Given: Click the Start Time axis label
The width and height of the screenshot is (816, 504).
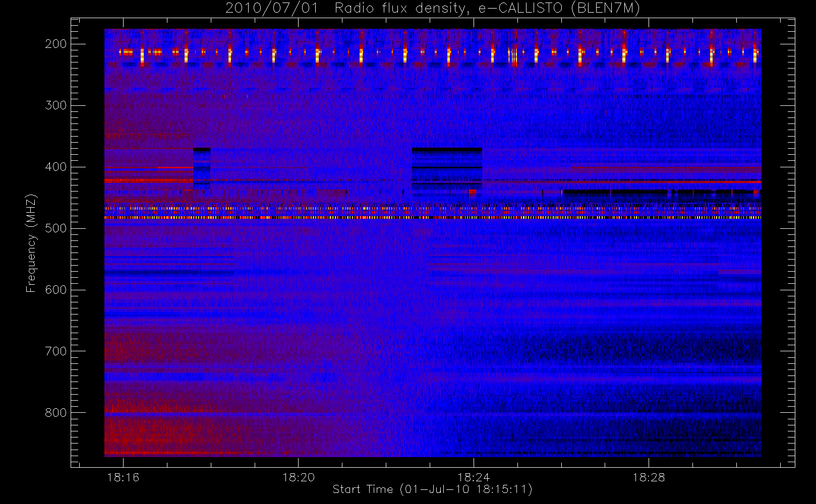Looking at the screenshot, I should click(433, 489).
